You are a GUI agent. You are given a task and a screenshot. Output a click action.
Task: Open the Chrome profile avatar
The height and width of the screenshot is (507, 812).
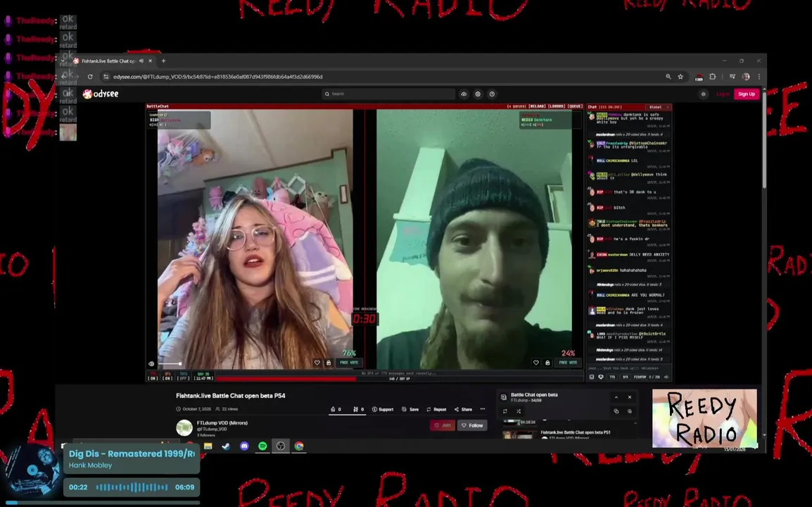click(x=746, y=77)
